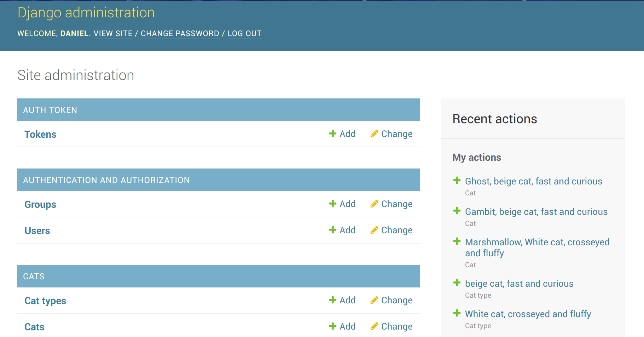Screen dimensions: 644x337
Task: Click the plus icon beside Ghost action
Action: 457,180
